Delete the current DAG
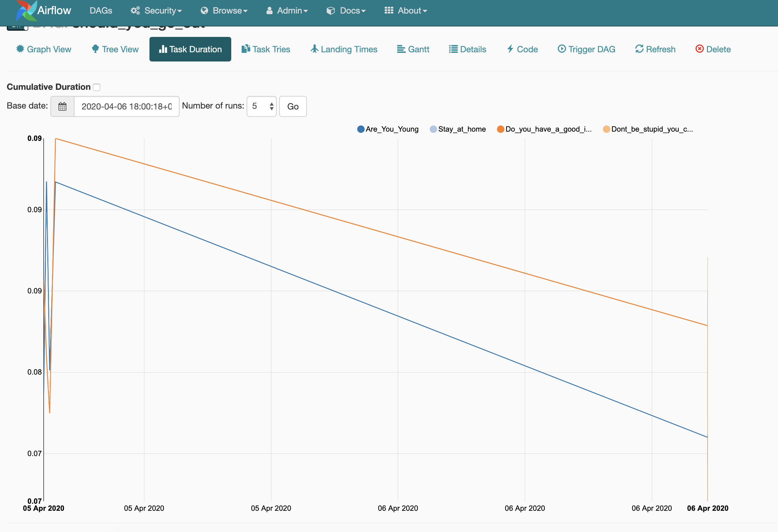 click(x=713, y=49)
